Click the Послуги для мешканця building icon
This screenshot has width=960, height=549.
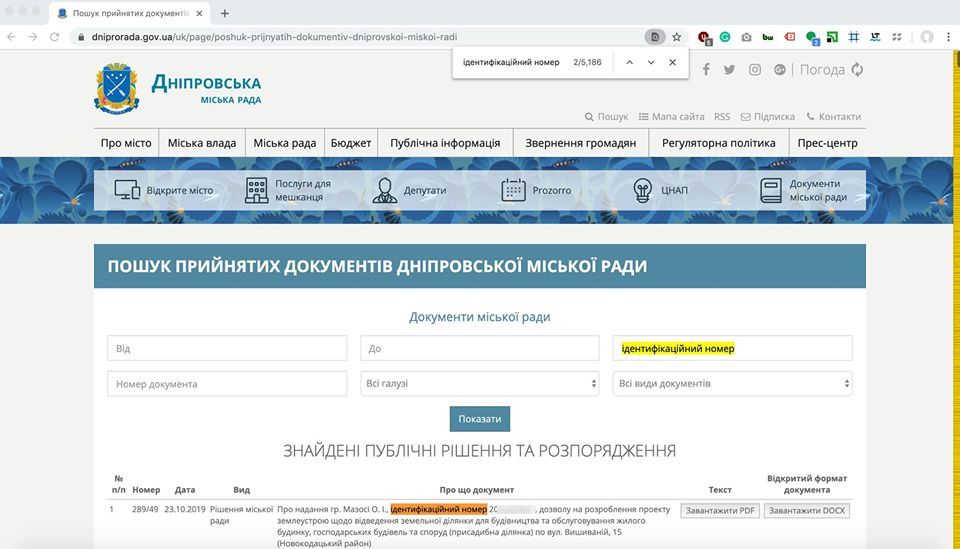(x=256, y=190)
